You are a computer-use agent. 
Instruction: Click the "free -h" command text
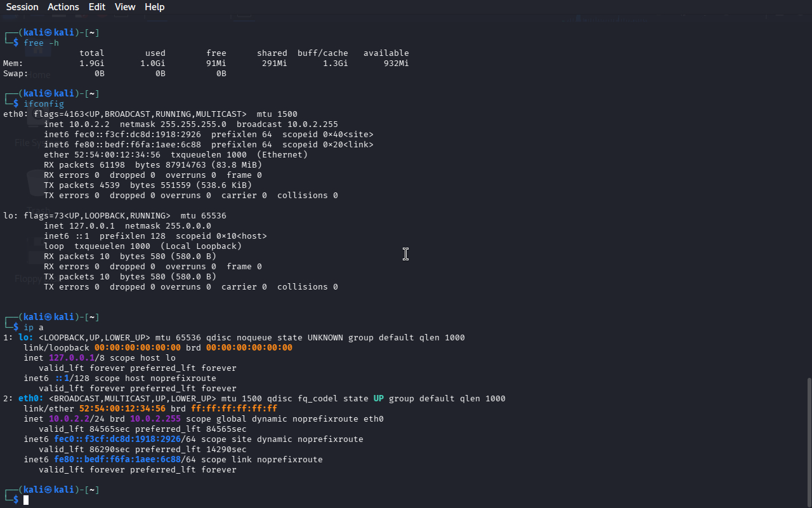[x=41, y=43]
